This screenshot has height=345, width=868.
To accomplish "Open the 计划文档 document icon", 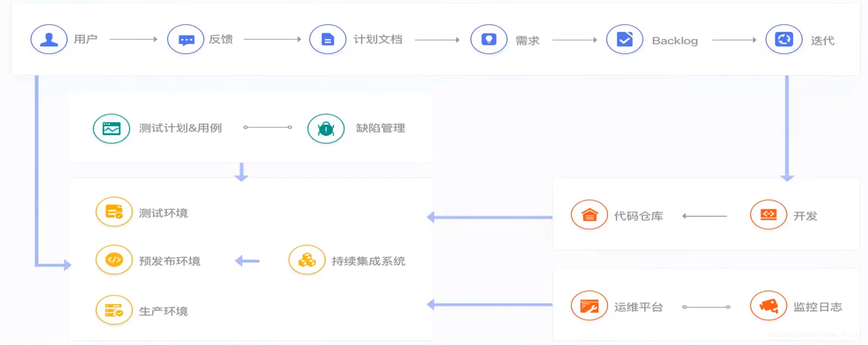I will (x=328, y=39).
